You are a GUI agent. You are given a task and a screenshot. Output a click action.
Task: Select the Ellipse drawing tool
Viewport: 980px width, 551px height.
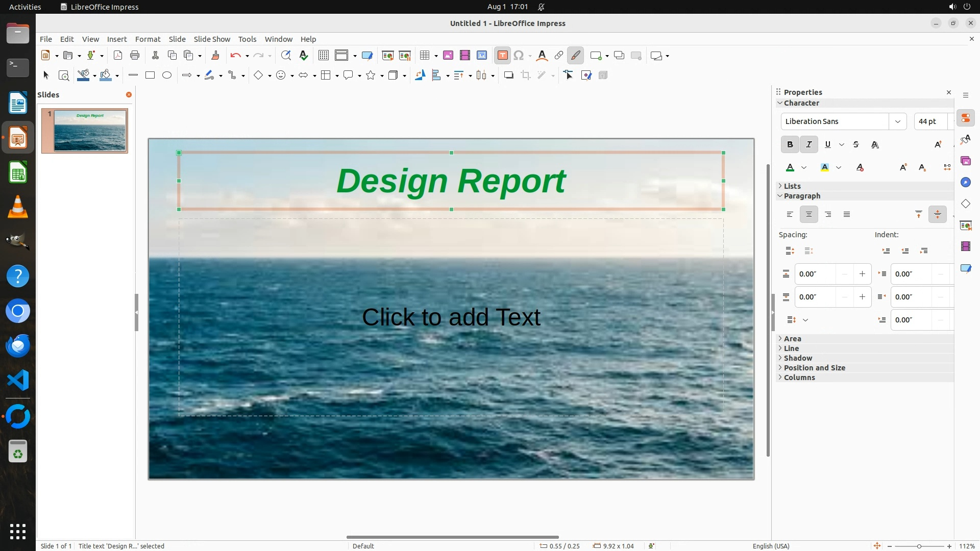pos(167,76)
